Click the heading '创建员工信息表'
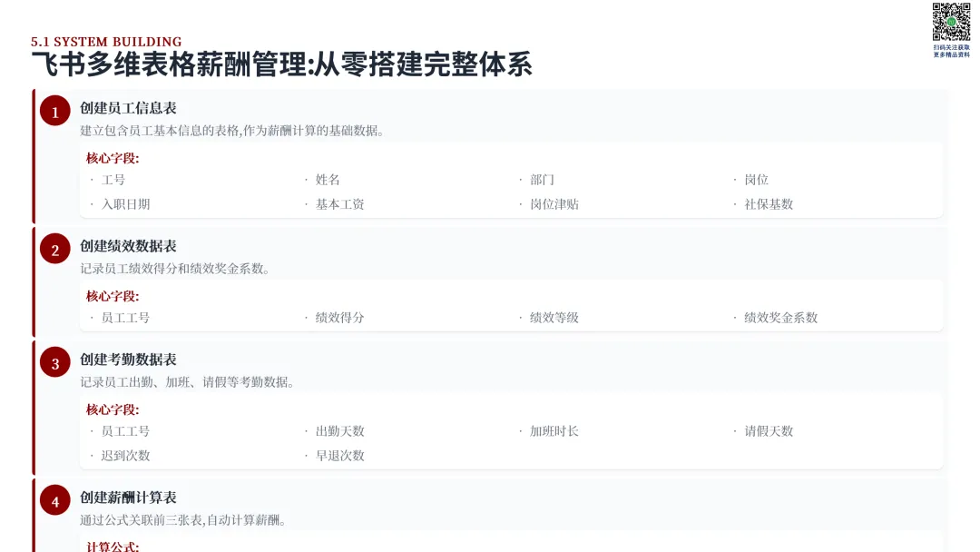980x552 pixels. [x=128, y=108]
